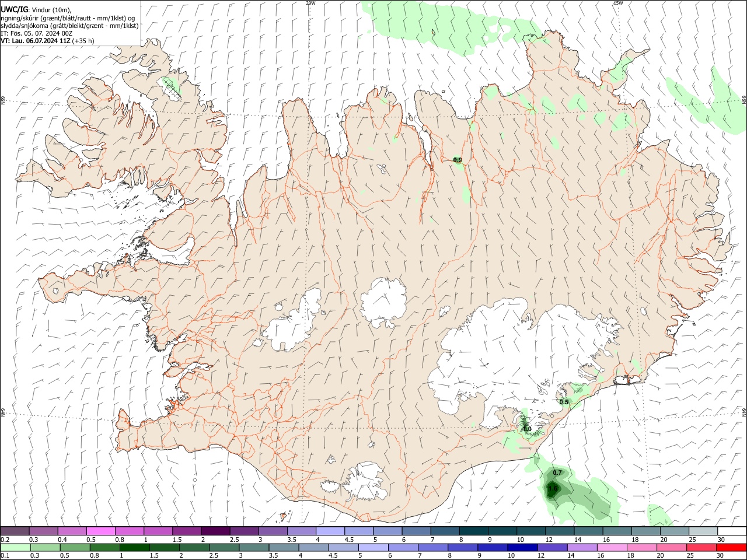Image resolution: width=747 pixels, height=560 pixels.
Task: Click the '1.5' label on upper scale
Action: pos(177,540)
